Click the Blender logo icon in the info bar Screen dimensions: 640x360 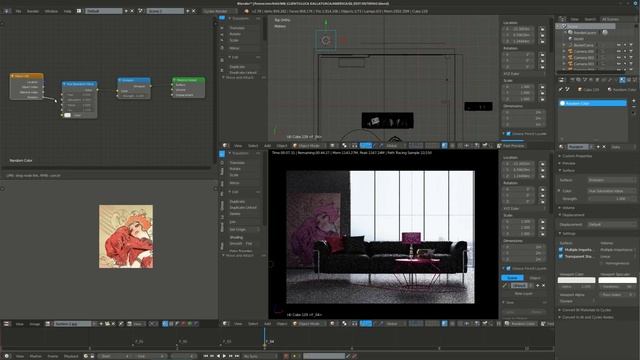[247, 11]
